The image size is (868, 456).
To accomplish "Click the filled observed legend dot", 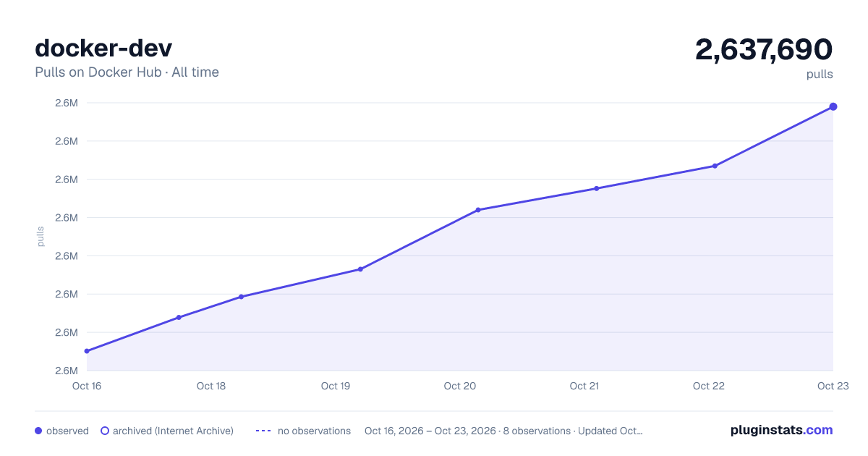I will [x=38, y=431].
